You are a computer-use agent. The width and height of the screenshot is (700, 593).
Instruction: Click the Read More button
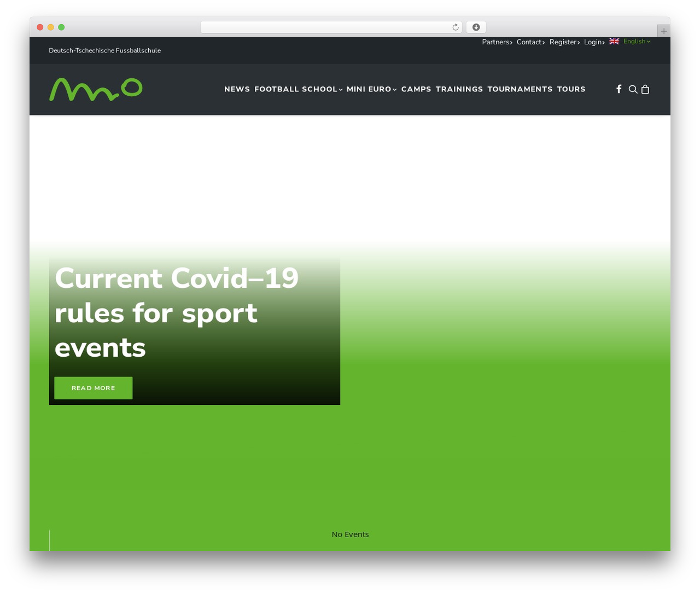[94, 388]
